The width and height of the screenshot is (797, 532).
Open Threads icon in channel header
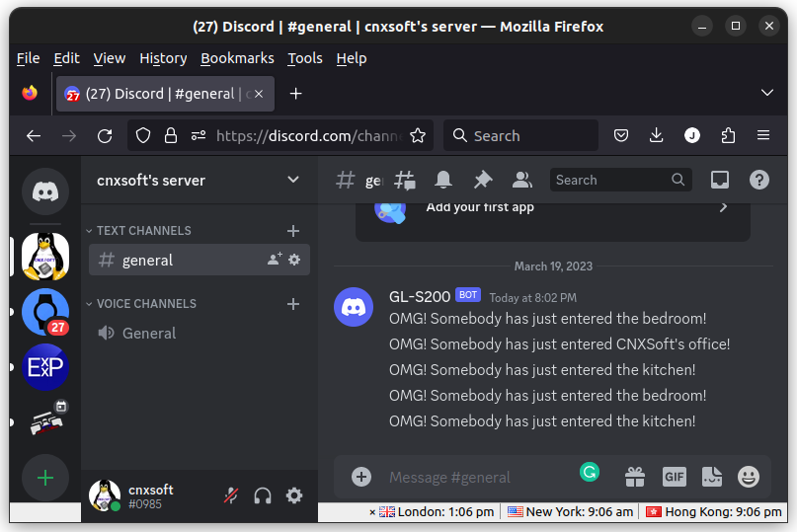405,180
